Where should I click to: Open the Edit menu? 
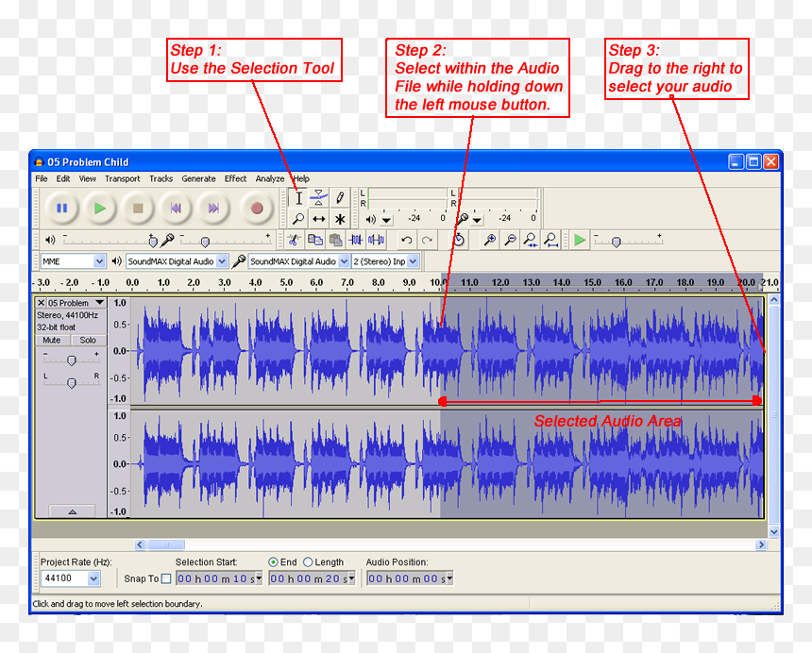(63, 178)
